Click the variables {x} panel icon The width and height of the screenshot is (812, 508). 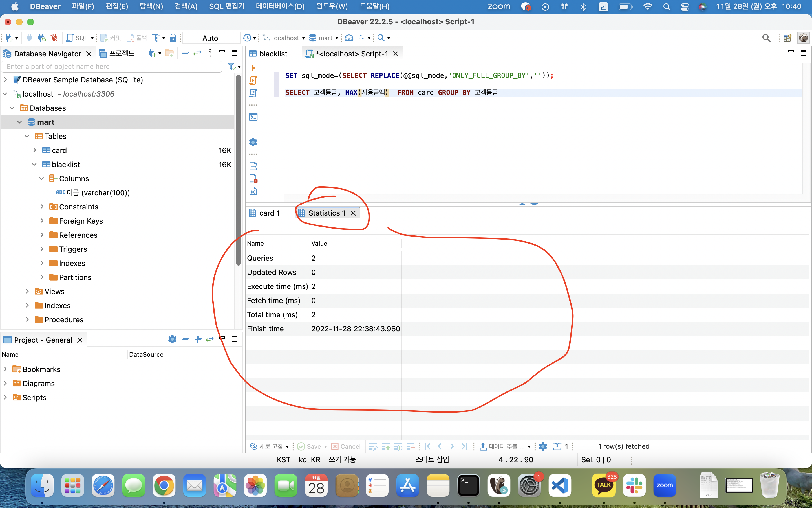tap(253, 191)
